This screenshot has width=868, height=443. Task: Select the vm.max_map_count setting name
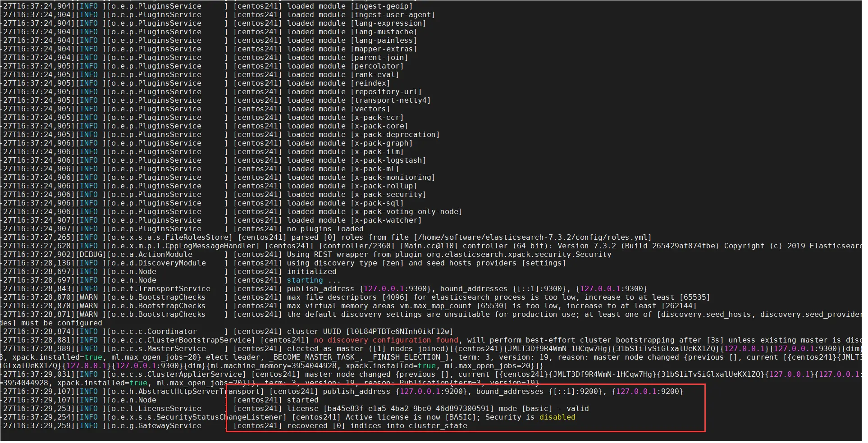pos(436,306)
